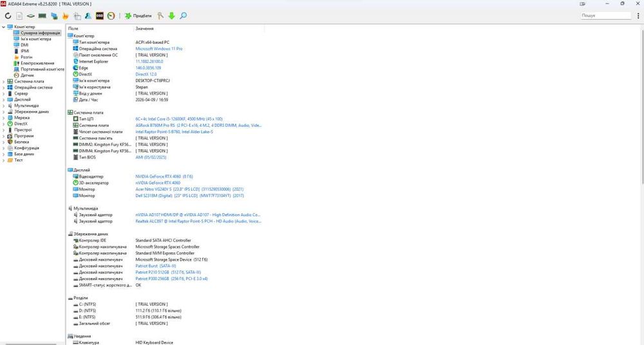Open the Acer Nitro VG240Y S monitor link
The height and width of the screenshot is (345, 644).
[x=189, y=189]
